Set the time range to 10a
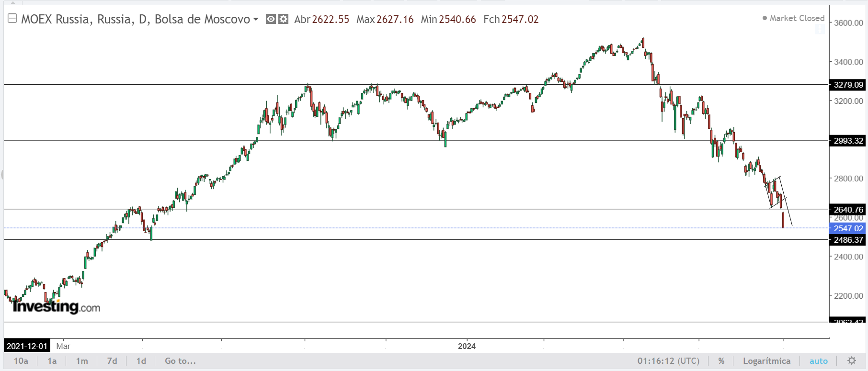 (21, 361)
